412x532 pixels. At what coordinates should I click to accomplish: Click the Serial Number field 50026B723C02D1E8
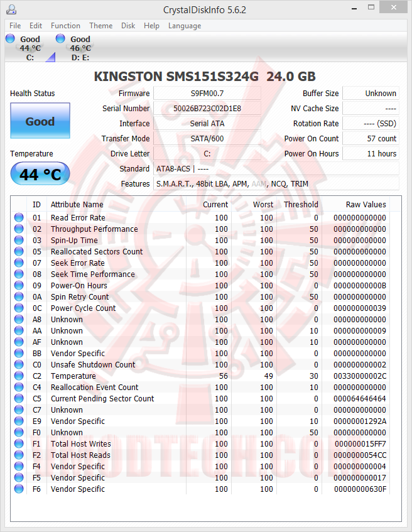(207, 108)
